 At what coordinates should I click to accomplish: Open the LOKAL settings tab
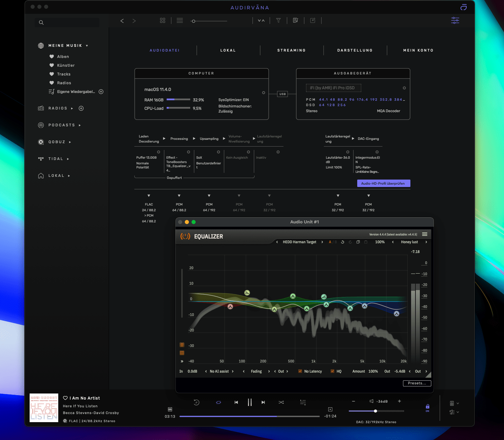228,50
